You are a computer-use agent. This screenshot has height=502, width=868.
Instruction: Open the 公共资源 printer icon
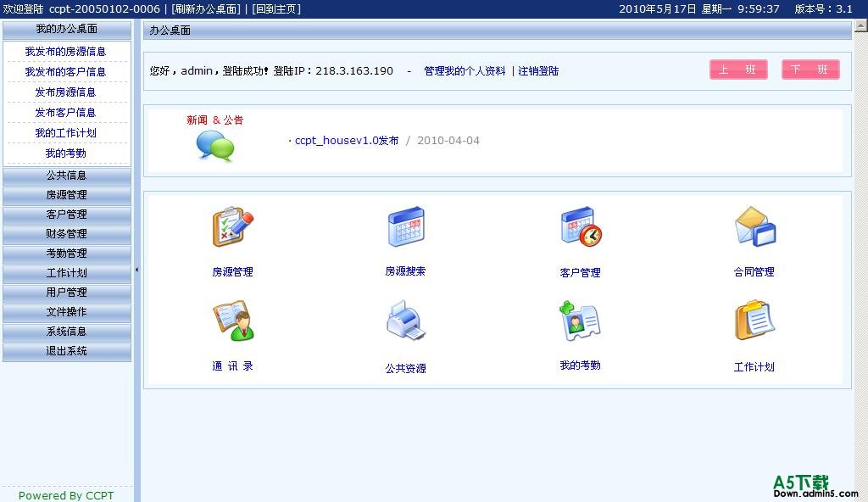(406, 321)
